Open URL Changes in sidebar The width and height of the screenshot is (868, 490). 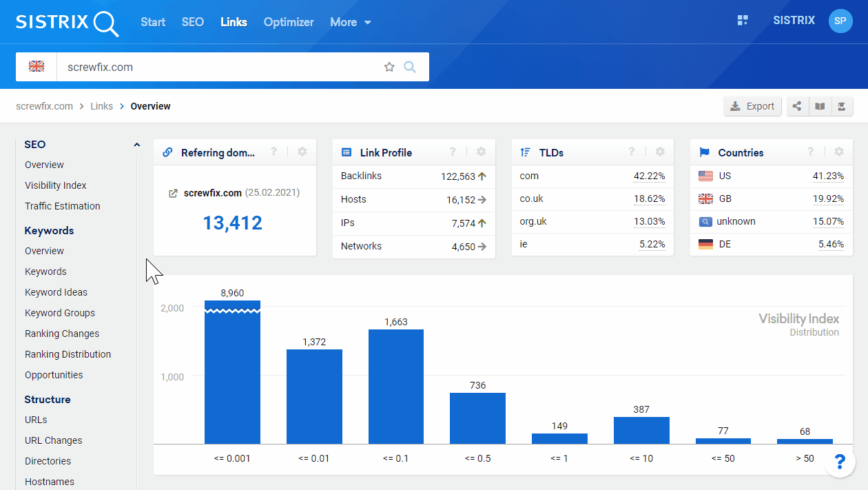point(53,440)
